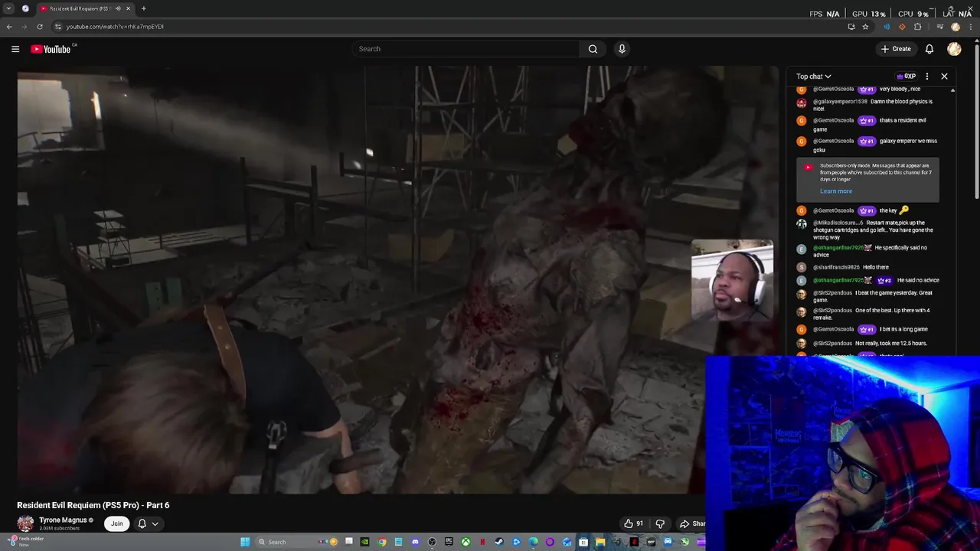Open YouTube account avatar menu
The image size is (980, 551).
point(954,49)
